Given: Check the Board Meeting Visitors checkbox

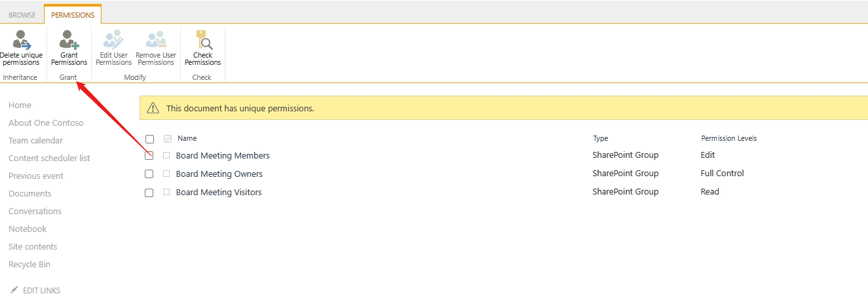Looking at the screenshot, I should click(149, 193).
